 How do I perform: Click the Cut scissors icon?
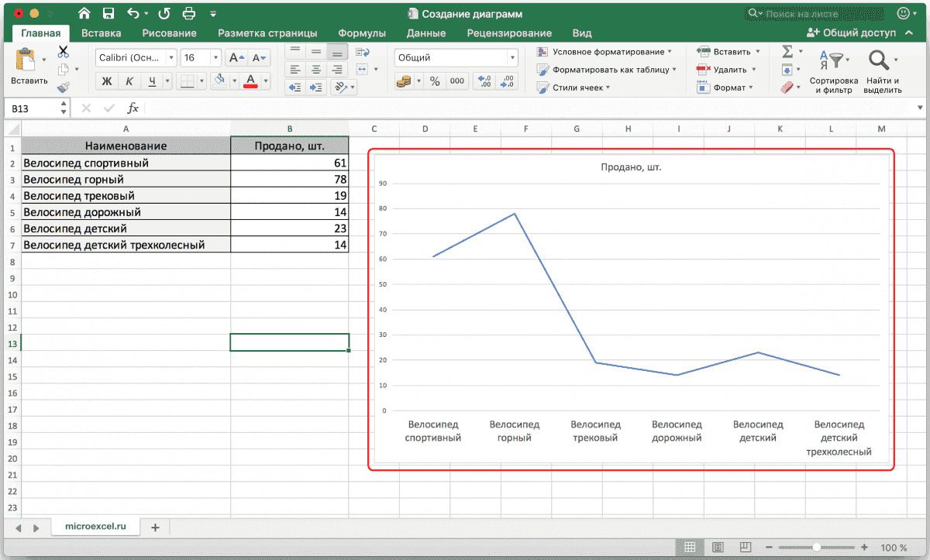point(64,52)
